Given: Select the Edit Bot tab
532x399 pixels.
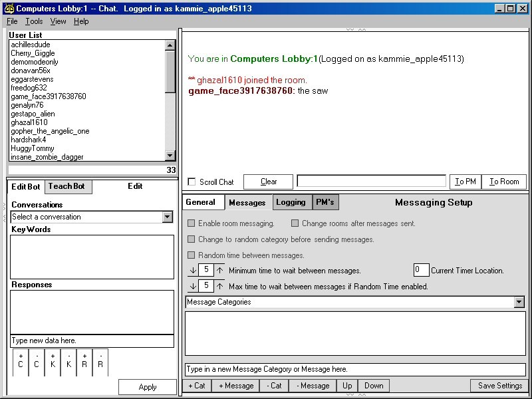Looking at the screenshot, I should pos(26,187).
